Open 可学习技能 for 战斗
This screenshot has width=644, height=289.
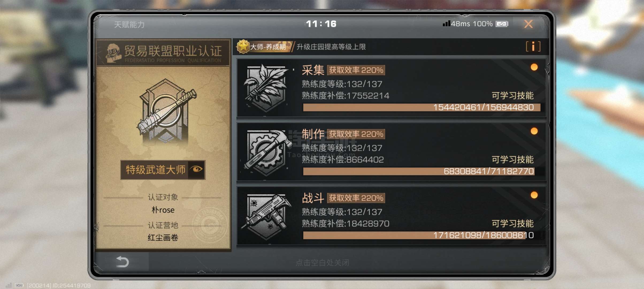[x=512, y=223]
